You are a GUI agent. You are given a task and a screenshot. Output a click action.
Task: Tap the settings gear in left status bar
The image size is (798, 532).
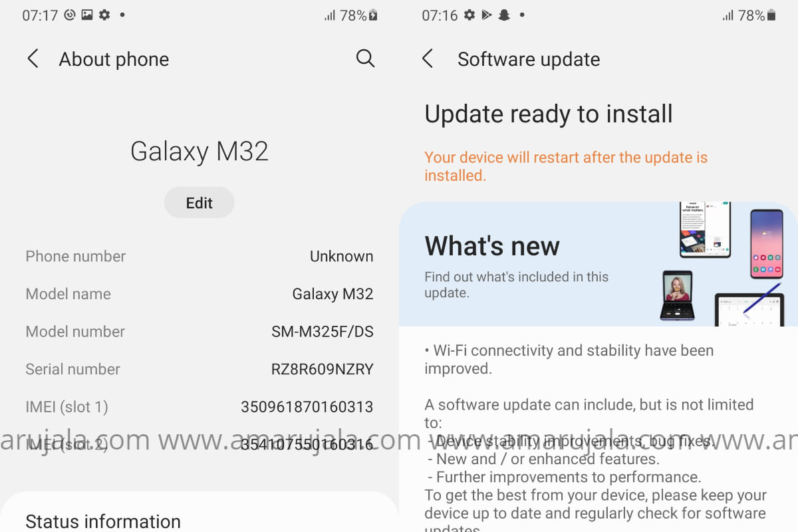[x=104, y=15]
